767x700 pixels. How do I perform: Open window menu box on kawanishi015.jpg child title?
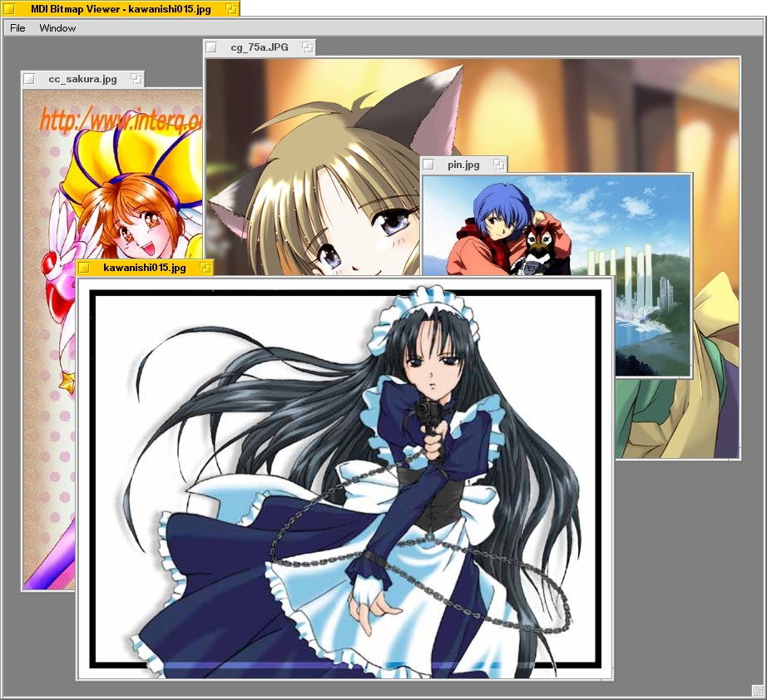point(84,268)
